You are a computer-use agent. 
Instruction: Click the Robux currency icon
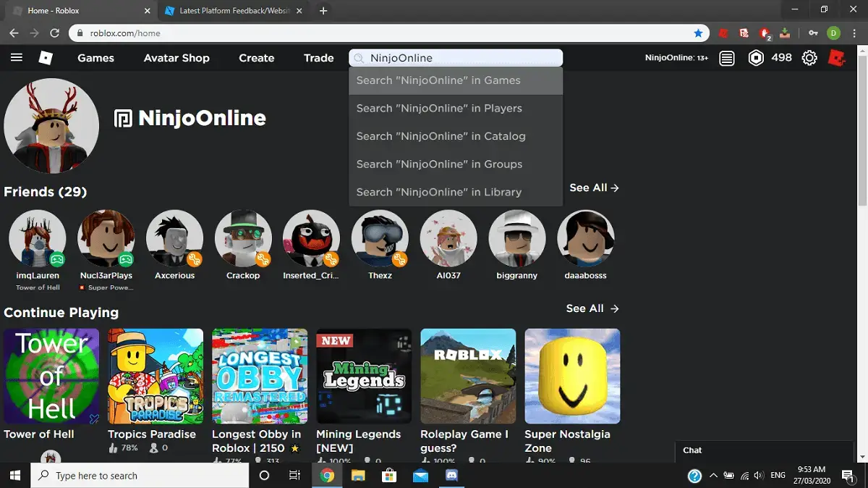756,58
